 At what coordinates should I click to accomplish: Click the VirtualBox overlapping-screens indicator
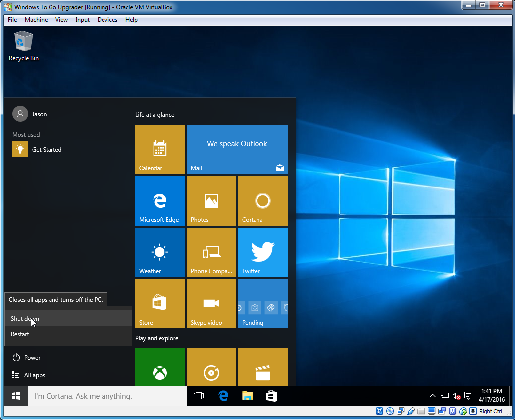coord(442,411)
